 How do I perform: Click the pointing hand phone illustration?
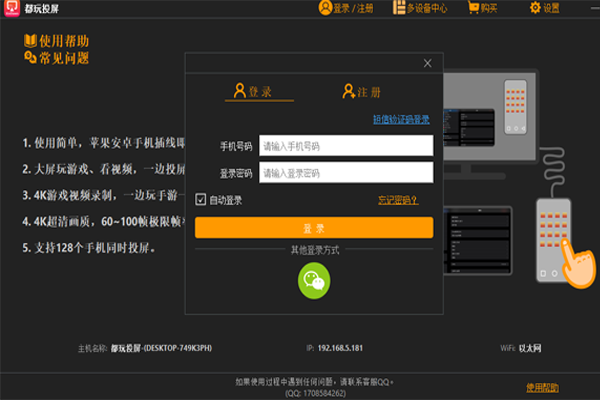point(565,242)
